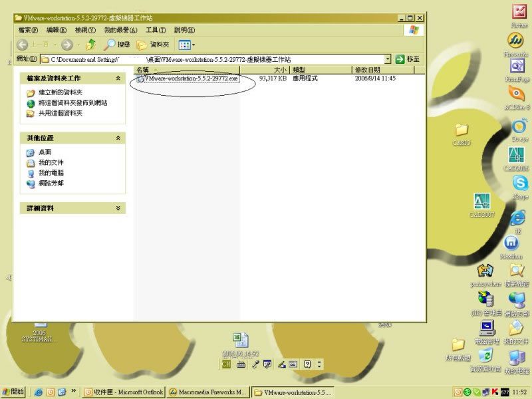Open the Help (說明) menu
532x399 pixels.
point(184,30)
